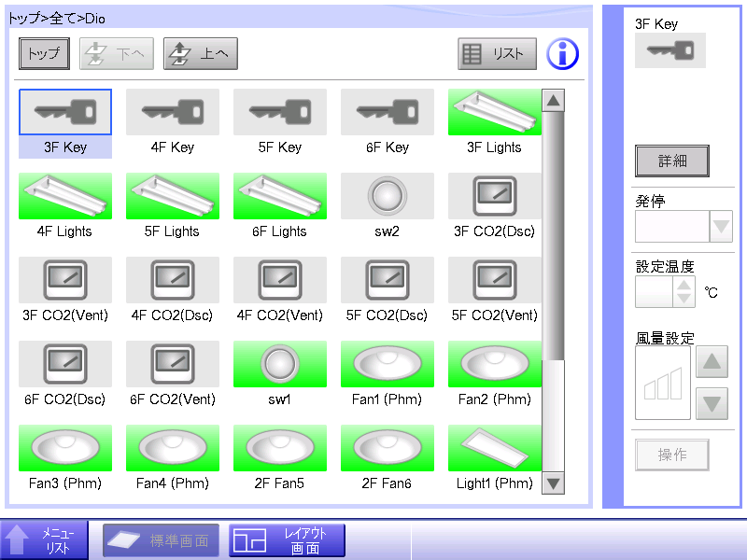The width and height of the screenshot is (747, 560).
Task: Select the Fan2 (Phm) icon
Action: pos(495,364)
